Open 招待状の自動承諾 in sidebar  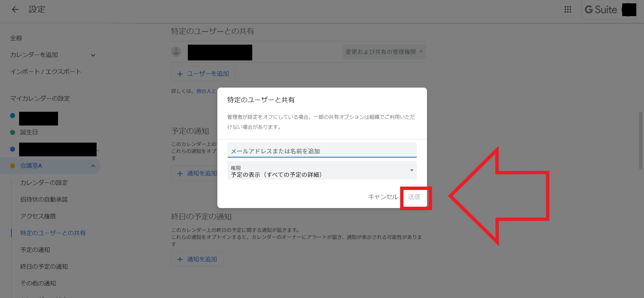click(44, 199)
